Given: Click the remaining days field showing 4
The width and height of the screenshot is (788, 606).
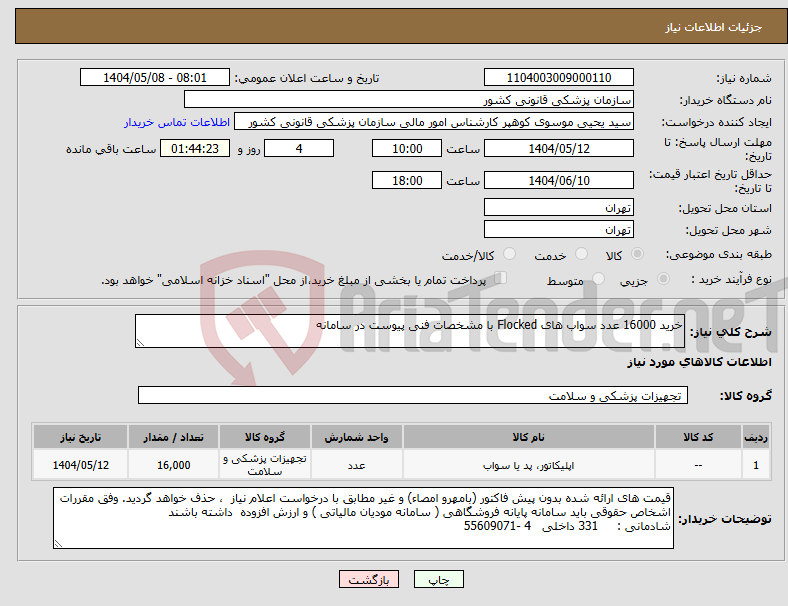Looking at the screenshot, I should click(x=299, y=148).
